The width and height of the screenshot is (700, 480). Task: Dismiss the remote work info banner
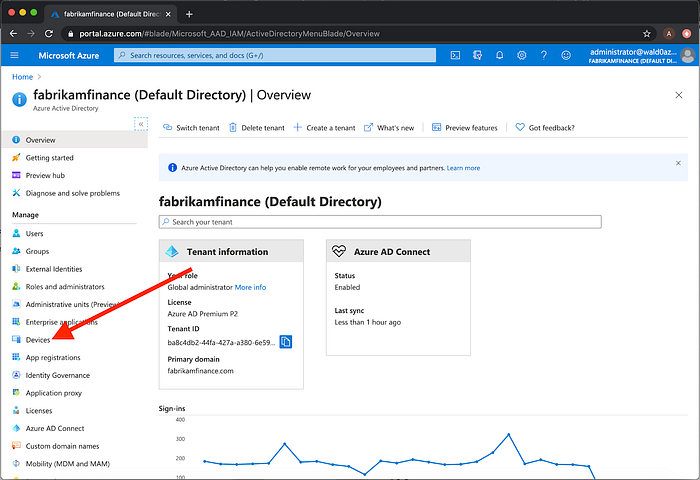tap(678, 163)
